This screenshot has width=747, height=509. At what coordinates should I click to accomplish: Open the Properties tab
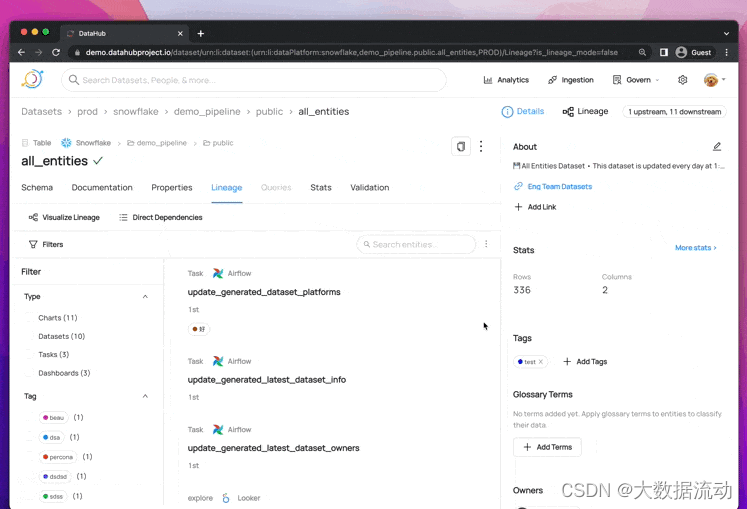tap(172, 188)
